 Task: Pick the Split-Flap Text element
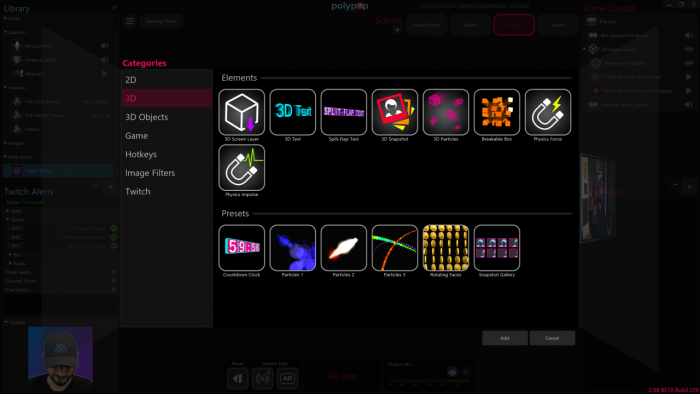[x=344, y=112]
